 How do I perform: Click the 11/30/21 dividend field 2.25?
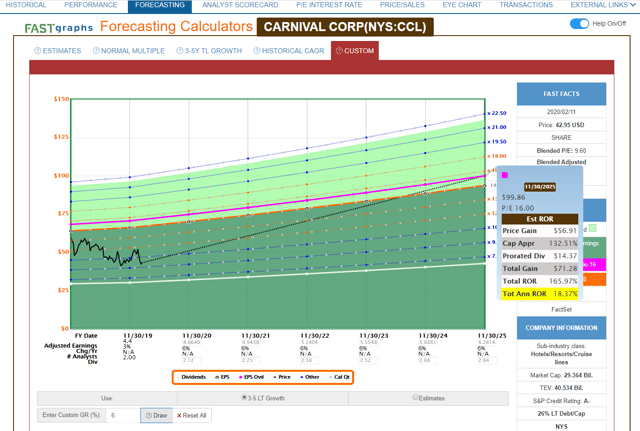click(x=250, y=360)
